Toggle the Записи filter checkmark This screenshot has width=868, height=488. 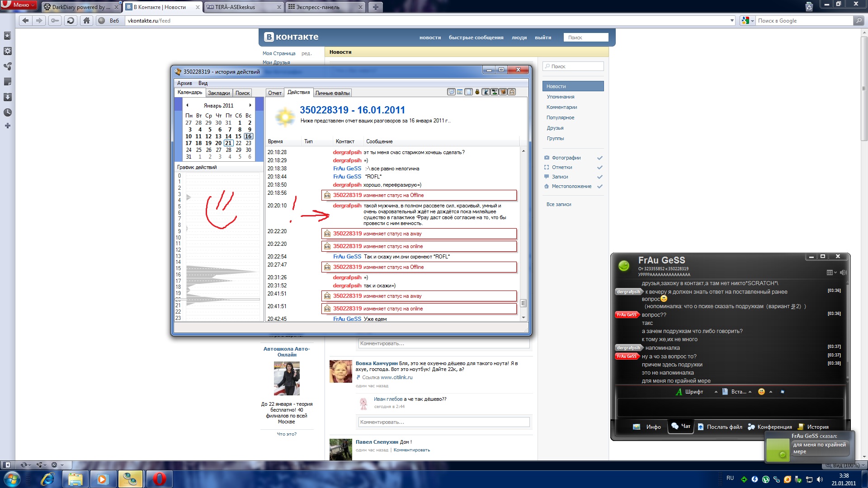[x=600, y=177]
